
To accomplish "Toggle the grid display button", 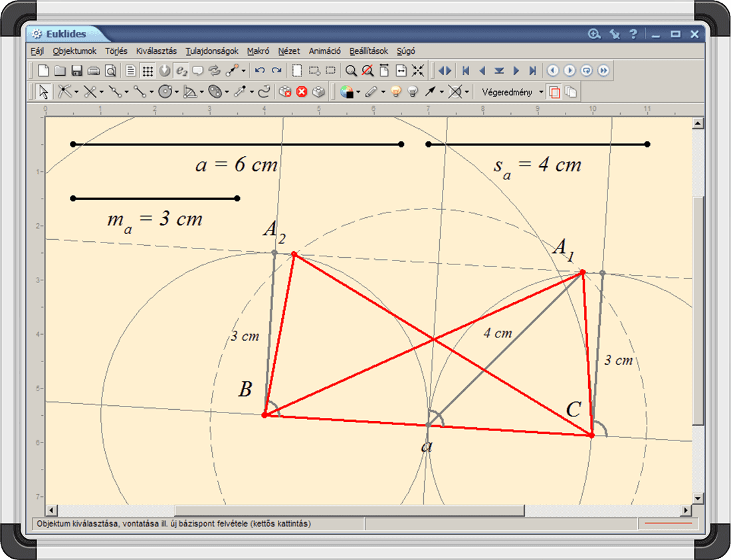I will pyautogui.click(x=148, y=70).
